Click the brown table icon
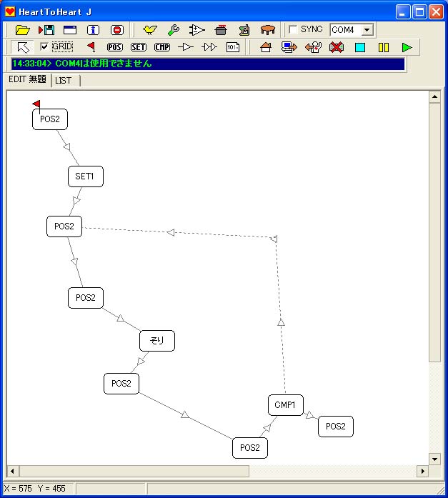The width and height of the screenshot is (448, 498). pyautogui.click(x=268, y=30)
